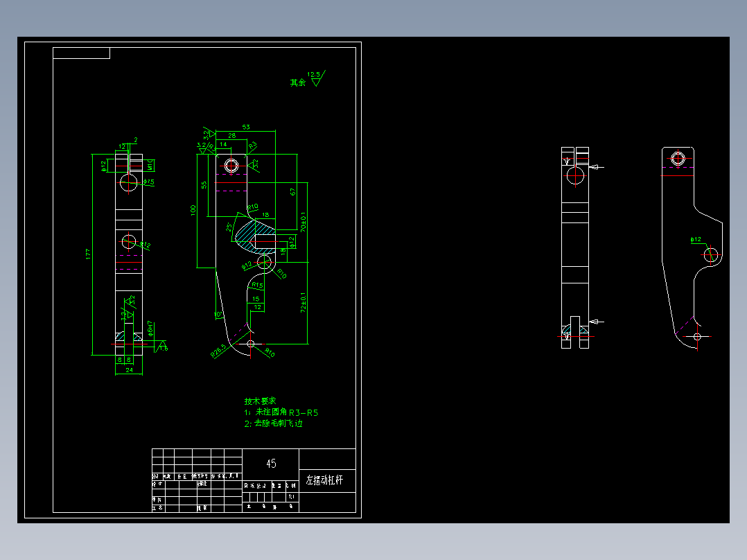Click the 1:1 scale cell

(292, 497)
